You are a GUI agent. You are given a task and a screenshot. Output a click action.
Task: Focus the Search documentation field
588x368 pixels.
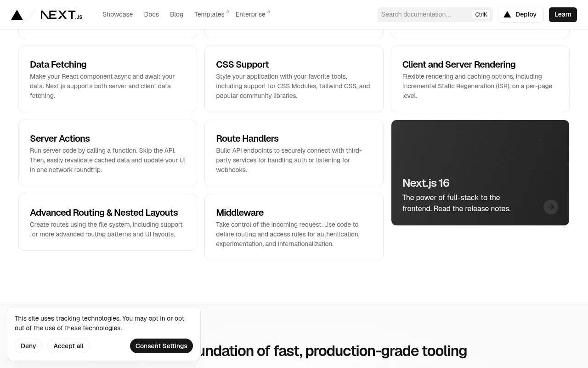[x=435, y=15]
